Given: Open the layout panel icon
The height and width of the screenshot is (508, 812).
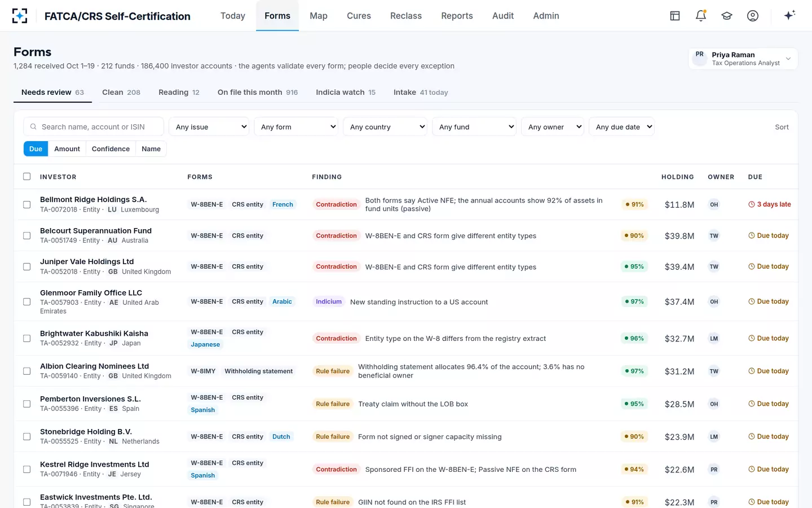Looking at the screenshot, I should point(675,16).
